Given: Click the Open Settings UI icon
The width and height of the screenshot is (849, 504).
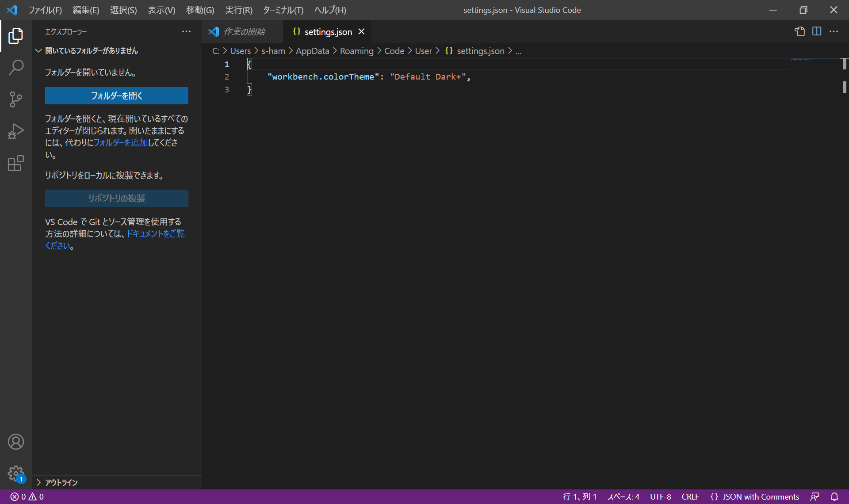Looking at the screenshot, I should [799, 31].
